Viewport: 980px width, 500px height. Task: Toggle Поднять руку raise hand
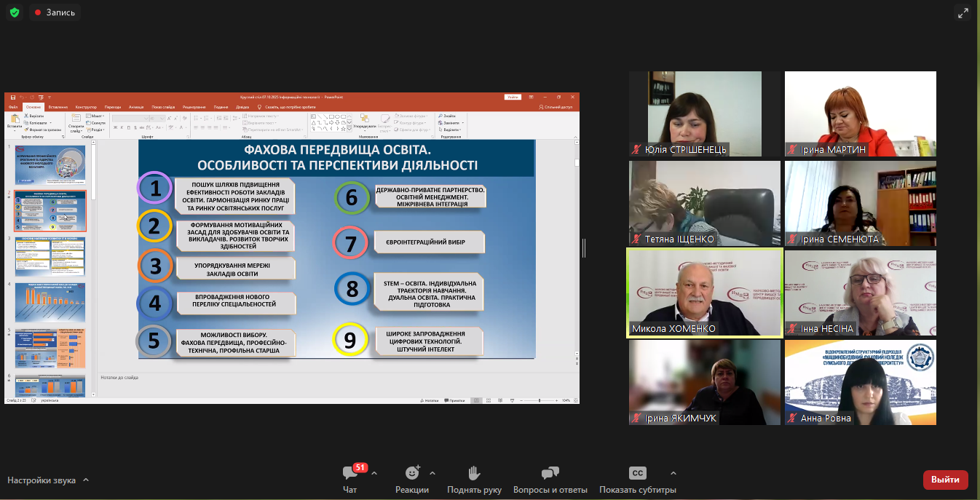(474, 478)
